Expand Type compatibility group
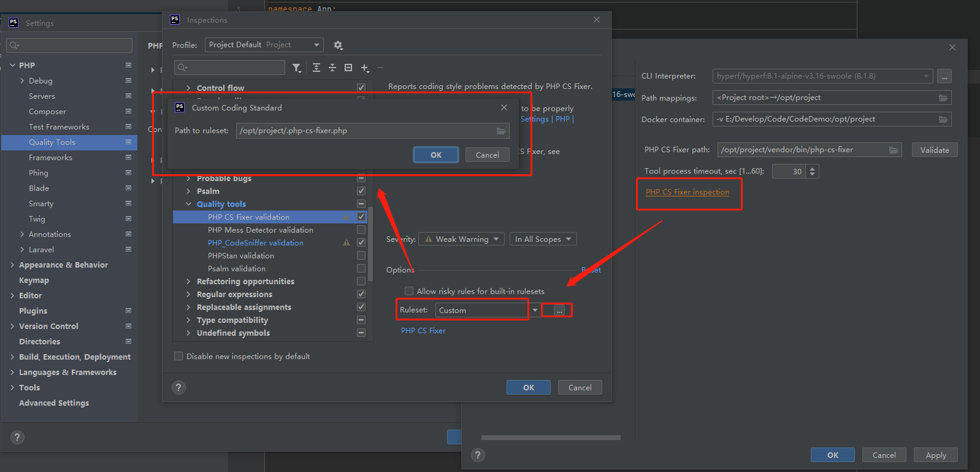980x472 pixels. click(189, 320)
